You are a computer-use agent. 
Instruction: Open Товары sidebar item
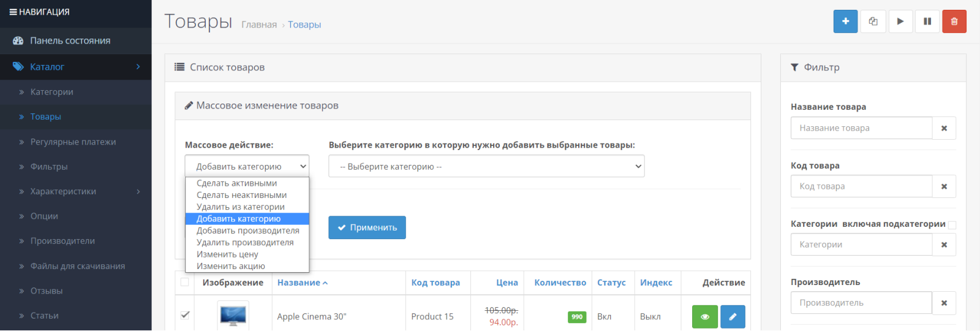pyautogui.click(x=76, y=116)
